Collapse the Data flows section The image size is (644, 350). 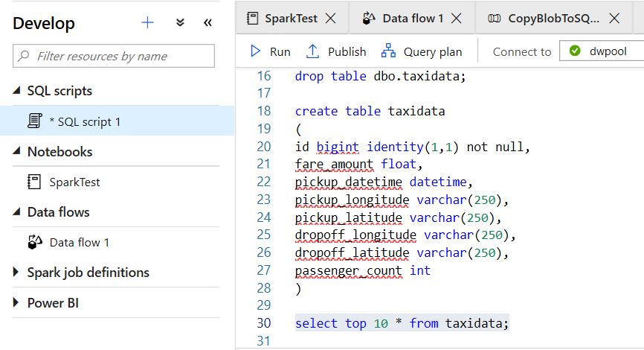(x=16, y=211)
